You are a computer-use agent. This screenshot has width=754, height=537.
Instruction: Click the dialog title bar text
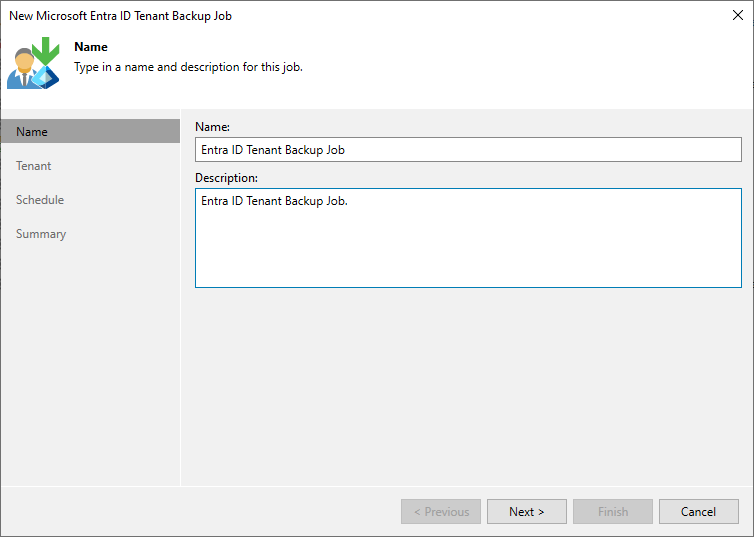121,16
